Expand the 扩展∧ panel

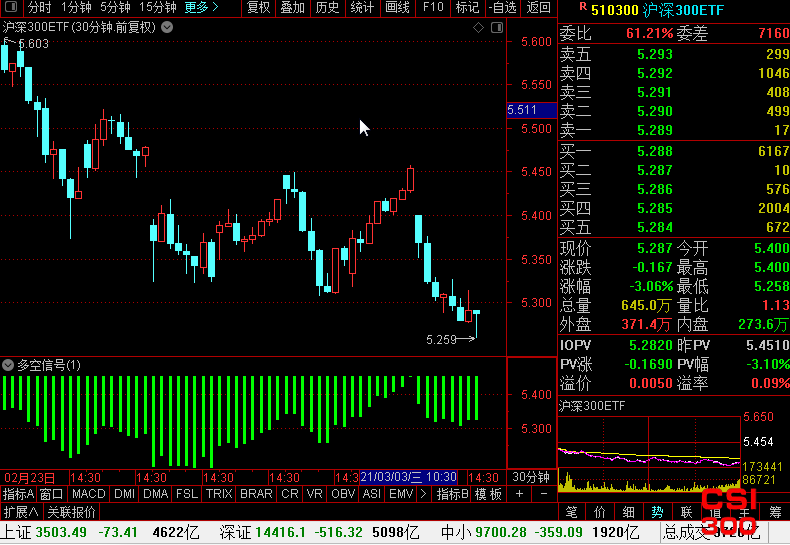(x=21, y=512)
